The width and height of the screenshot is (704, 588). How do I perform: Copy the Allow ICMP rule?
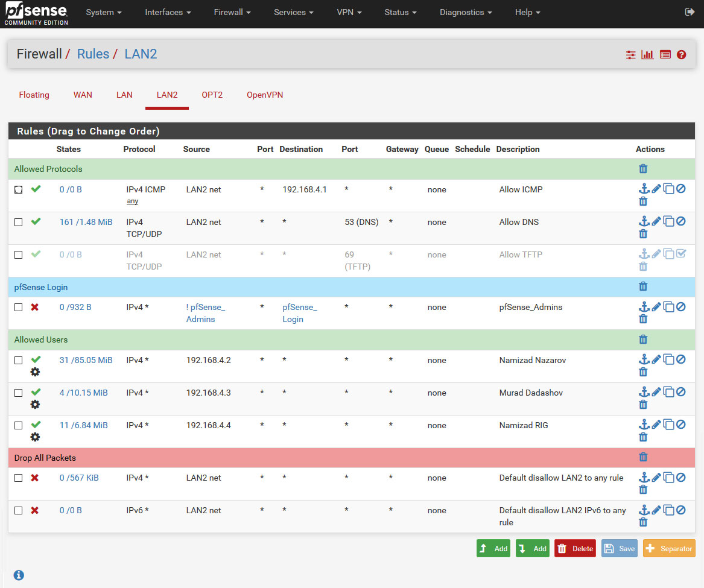coord(668,189)
